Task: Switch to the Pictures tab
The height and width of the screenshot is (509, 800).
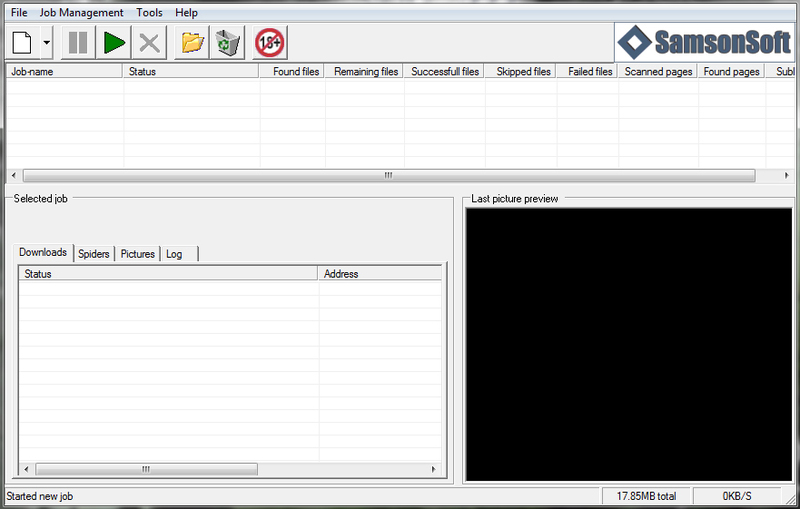Action: (138, 254)
